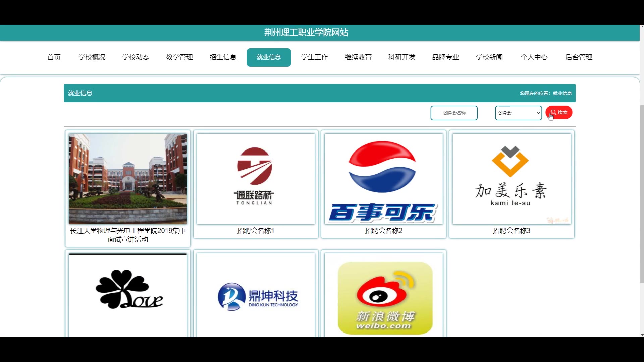644x362 pixels.
Task: Open the 加美乐素 kami le-su logo card
Action: [511, 179]
